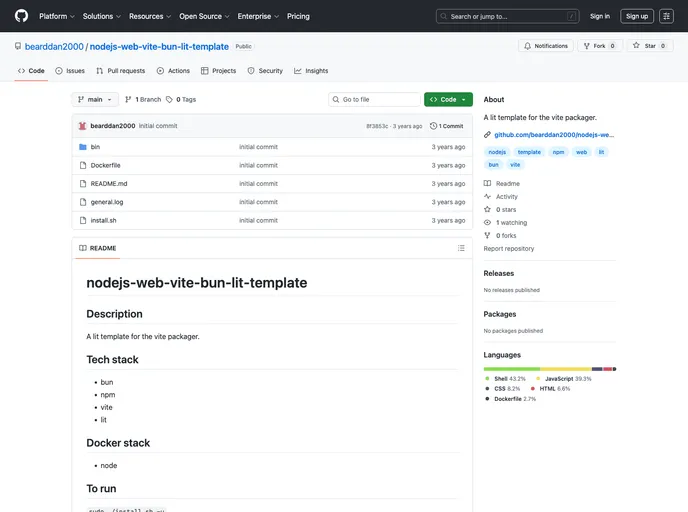Focus the Go to file field
Screen dimensions: 688x512
(378, 100)
